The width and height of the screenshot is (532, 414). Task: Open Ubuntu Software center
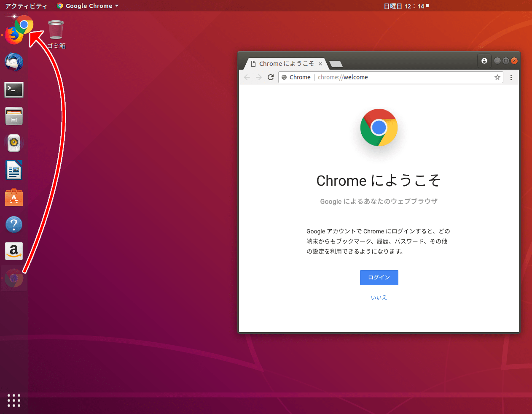14,197
